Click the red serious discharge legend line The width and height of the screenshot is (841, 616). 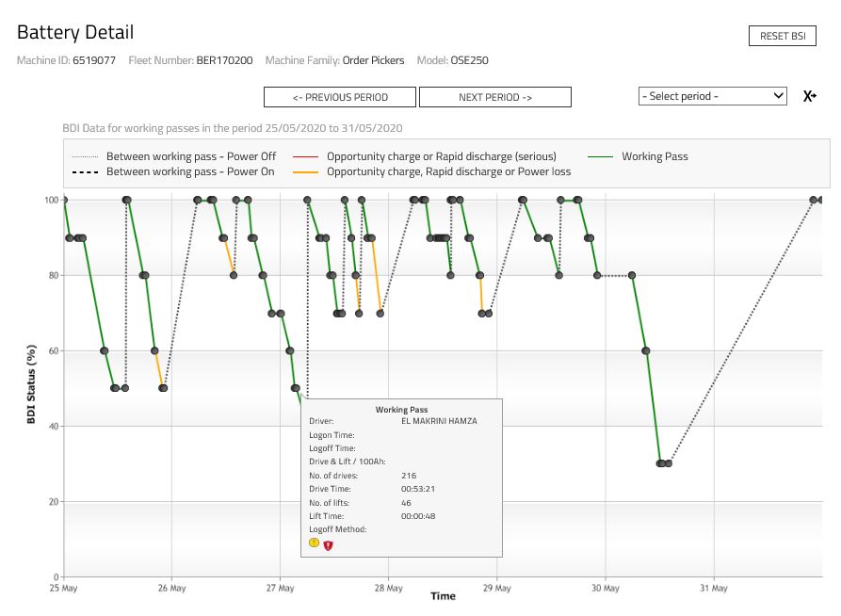306,156
